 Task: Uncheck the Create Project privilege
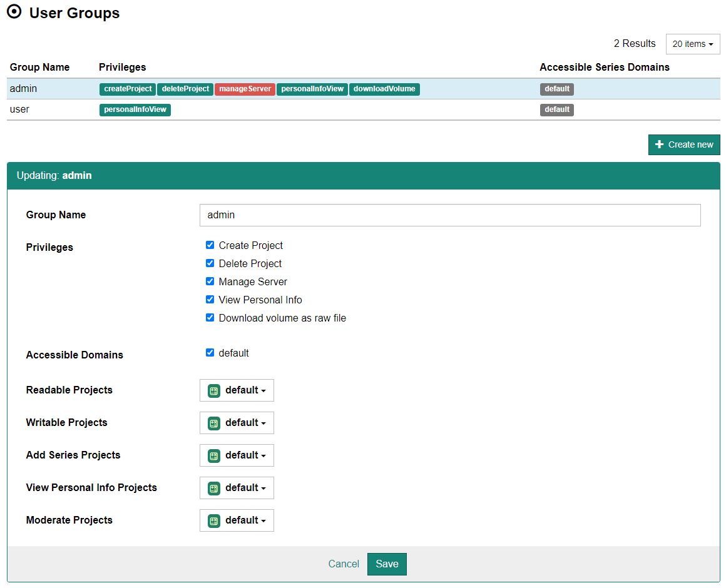[210, 245]
